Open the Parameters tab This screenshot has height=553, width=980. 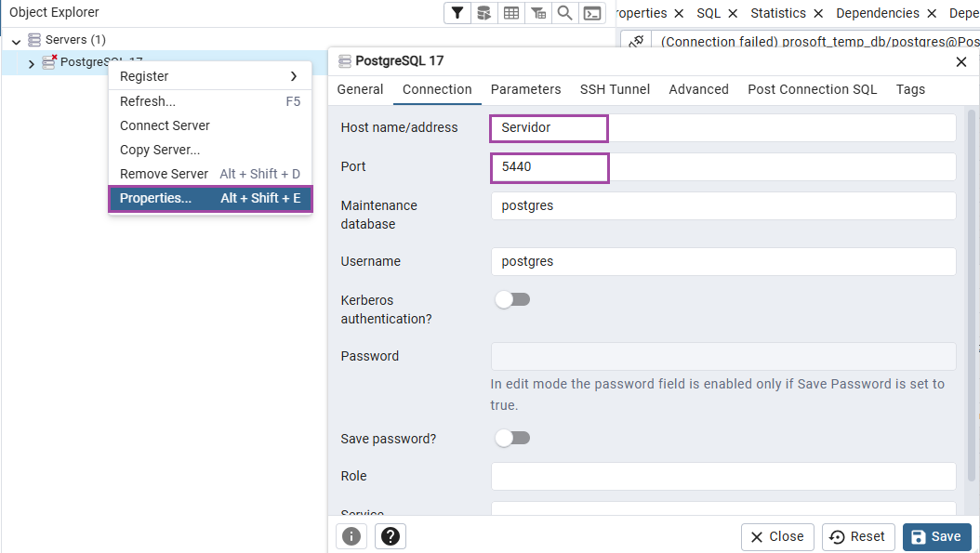coord(525,89)
